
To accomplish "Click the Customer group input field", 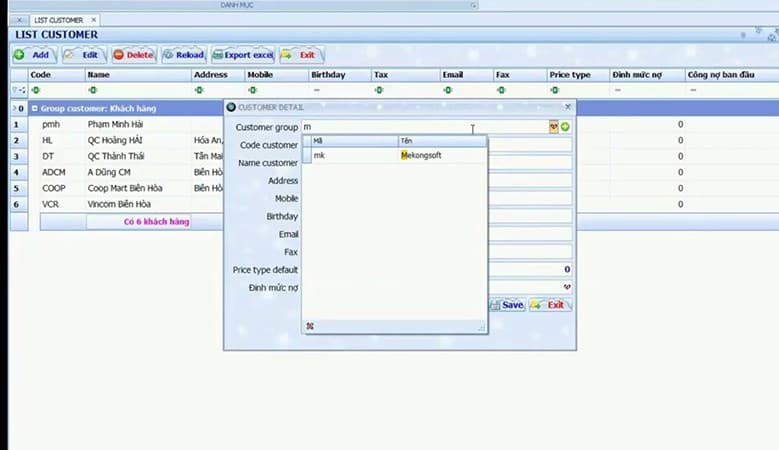I will tap(420, 127).
